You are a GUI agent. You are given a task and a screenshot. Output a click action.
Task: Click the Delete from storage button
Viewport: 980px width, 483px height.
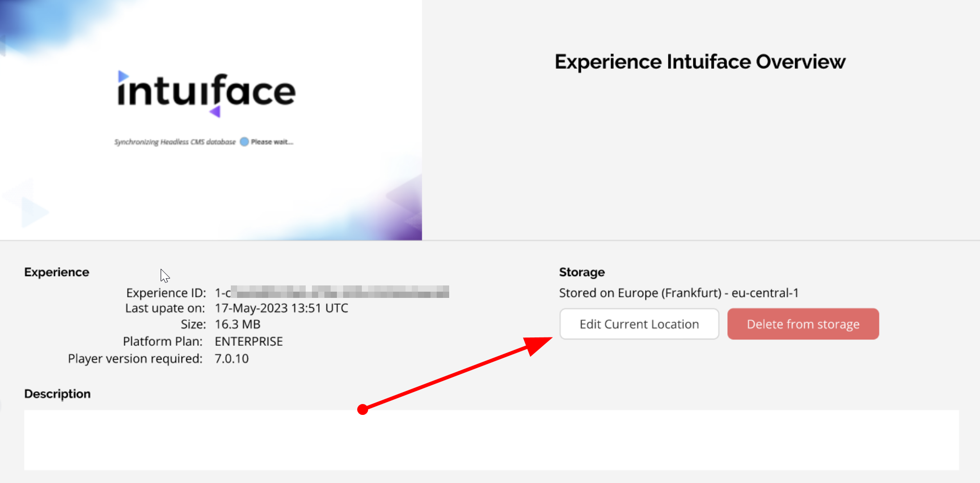pos(803,324)
